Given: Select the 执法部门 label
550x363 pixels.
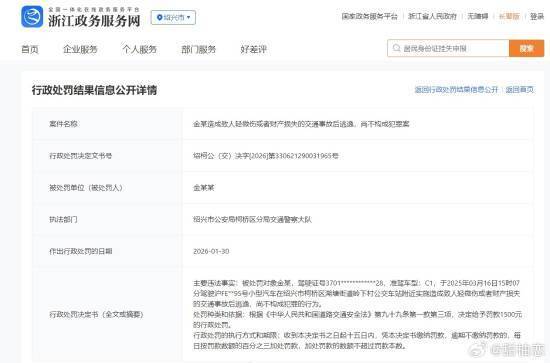Looking at the screenshot, I should click(x=63, y=220).
